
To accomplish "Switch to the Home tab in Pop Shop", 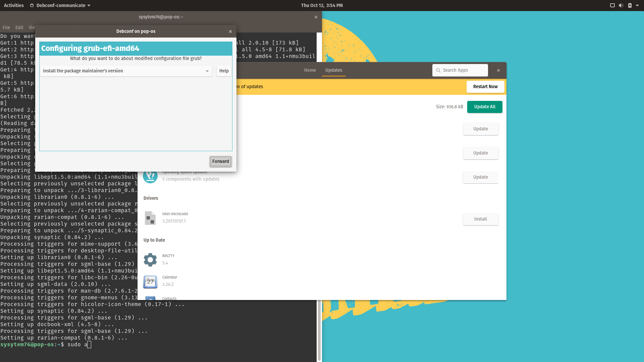I will click(x=310, y=70).
